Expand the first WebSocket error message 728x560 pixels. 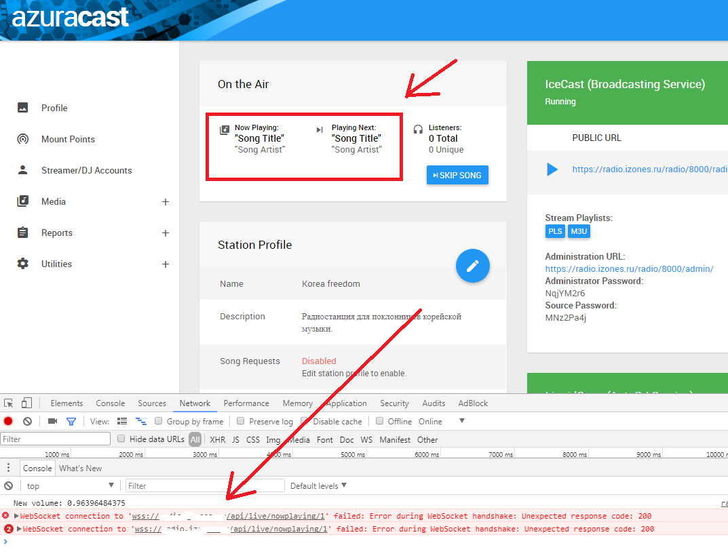[17, 516]
